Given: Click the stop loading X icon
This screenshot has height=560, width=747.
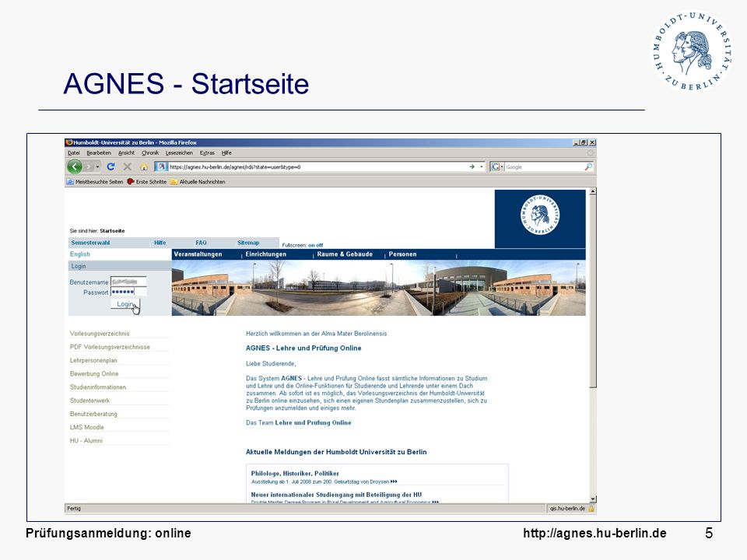Looking at the screenshot, I should tap(127, 166).
